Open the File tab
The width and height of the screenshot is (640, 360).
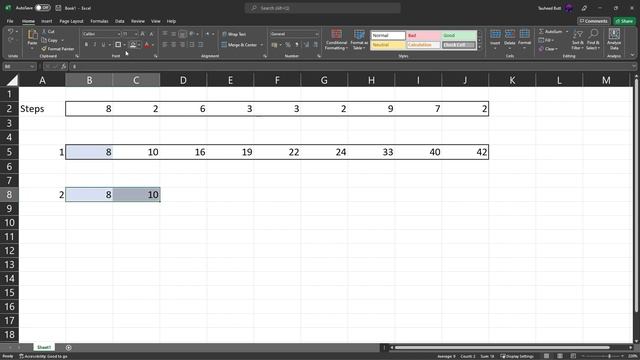click(10, 21)
